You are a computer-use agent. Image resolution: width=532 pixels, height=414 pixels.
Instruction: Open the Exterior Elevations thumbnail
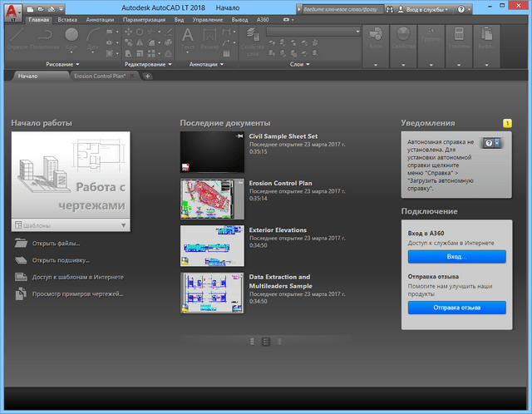(x=212, y=245)
